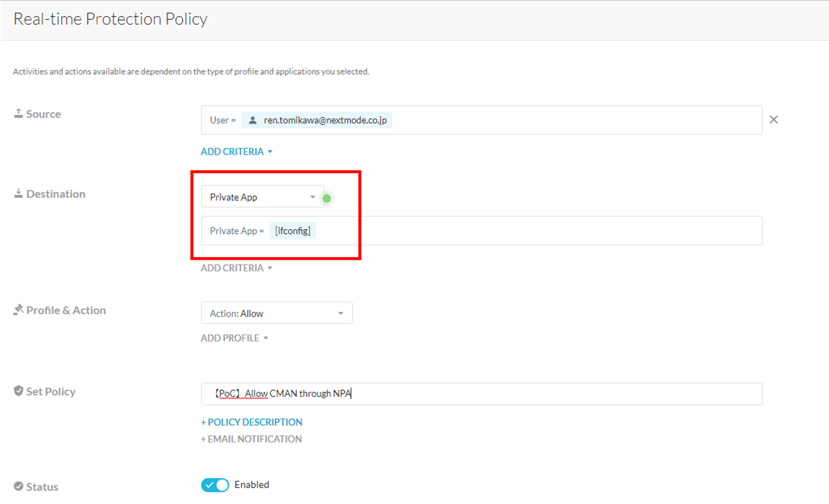Click the Status checkmark circle icon
829x504 pixels.
click(x=18, y=486)
